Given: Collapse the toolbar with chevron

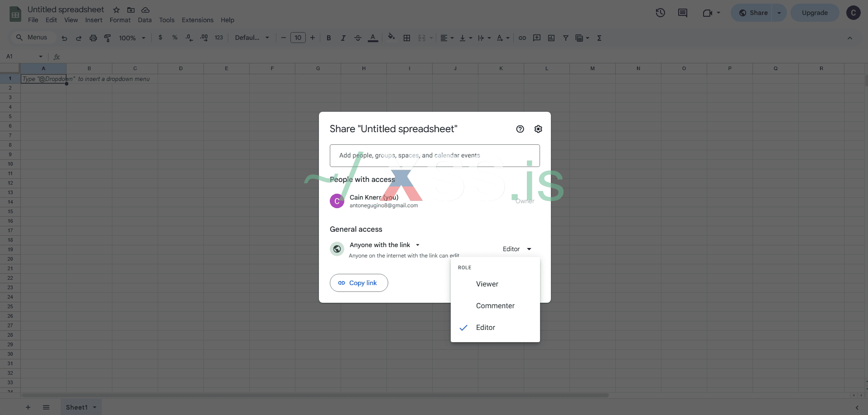Looking at the screenshot, I should [x=850, y=38].
